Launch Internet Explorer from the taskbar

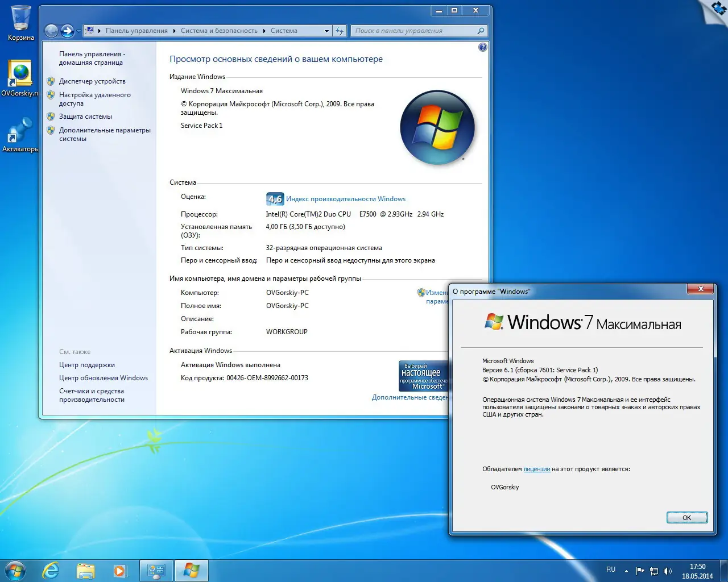pos(51,571)
